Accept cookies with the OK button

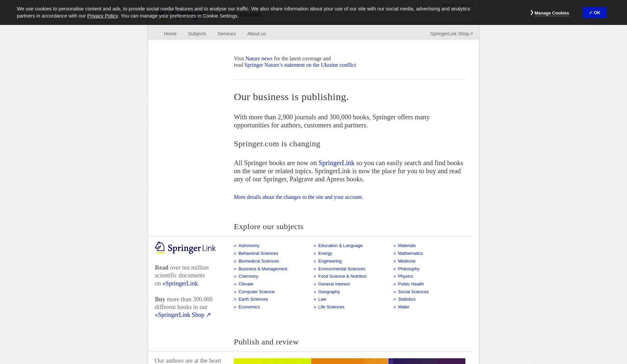[595, 13]
